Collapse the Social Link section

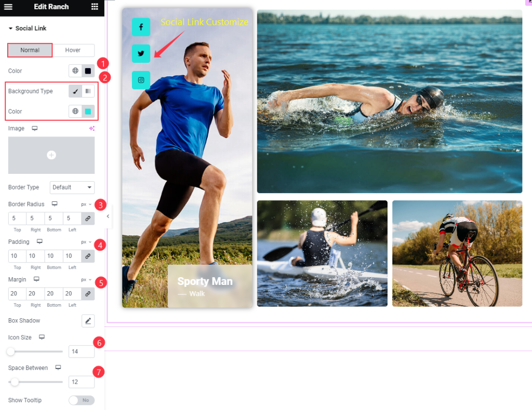point(28,29)
